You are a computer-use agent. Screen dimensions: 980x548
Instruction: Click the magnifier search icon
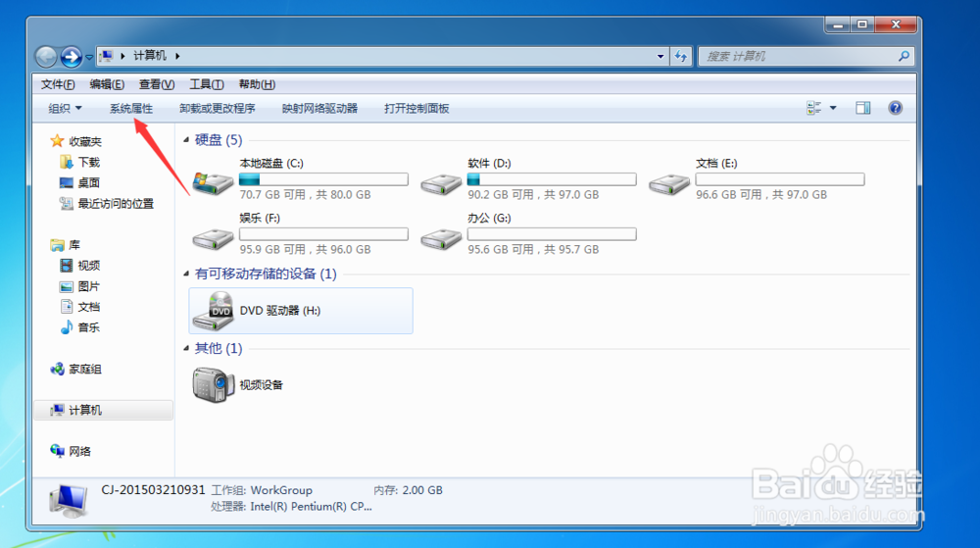904,56
